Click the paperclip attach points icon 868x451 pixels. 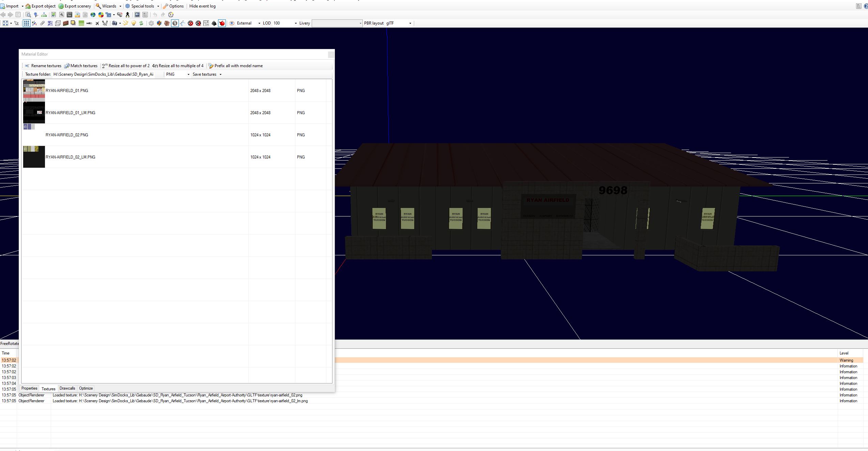[42, 23]
